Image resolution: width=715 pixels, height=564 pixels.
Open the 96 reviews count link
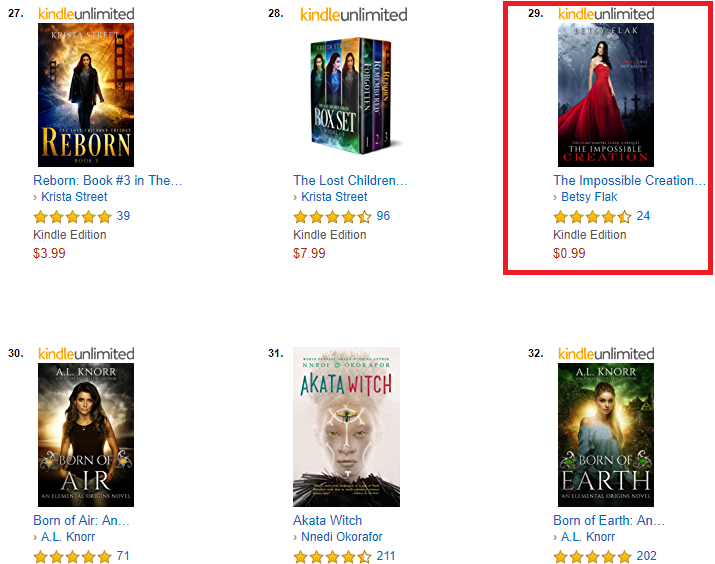point(383,216)
